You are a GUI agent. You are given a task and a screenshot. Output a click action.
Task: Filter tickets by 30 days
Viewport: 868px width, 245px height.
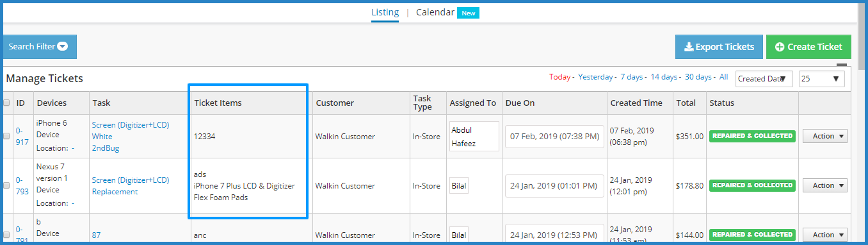tap(698, 77)
